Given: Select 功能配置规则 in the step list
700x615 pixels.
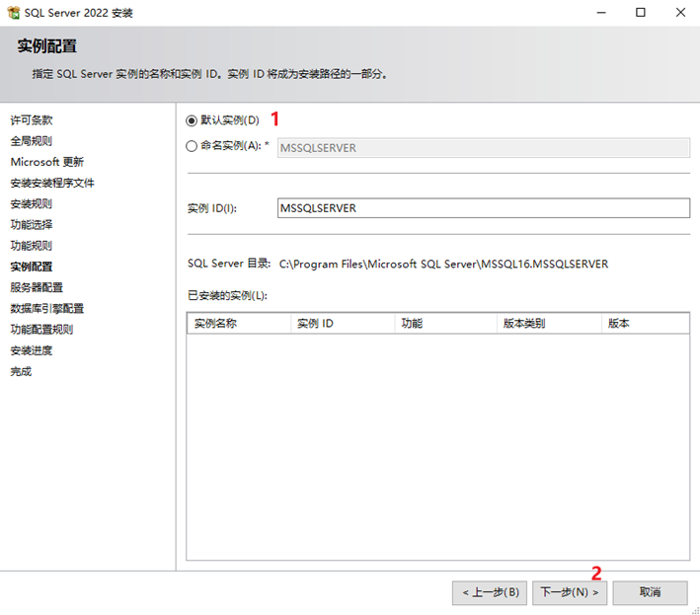Looking at the screenshot, I should 42,330.
